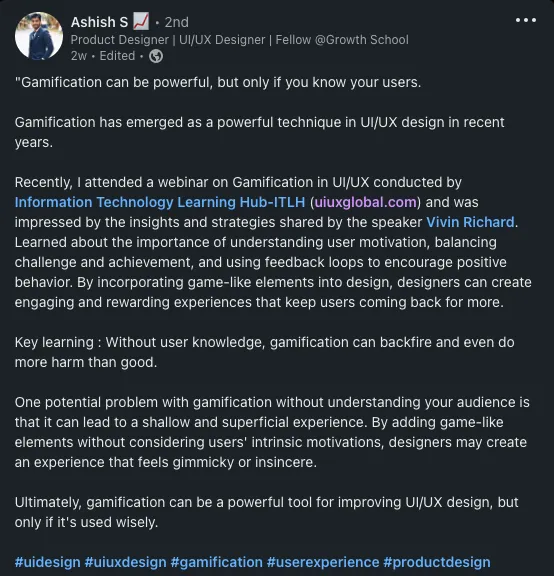Open Vivin Richard's profile mention

(470, 222)
